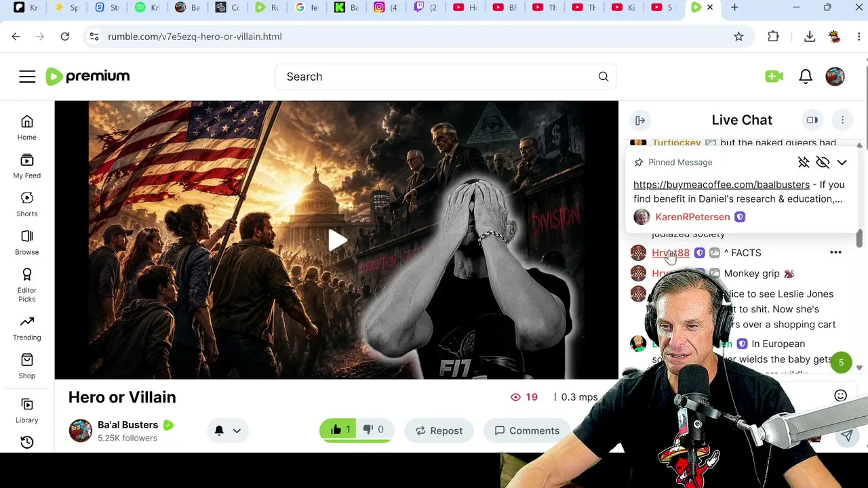Screen dimensions: 868x488
Task: Open My Feed in the sidebar
Action: coord(27,166)
